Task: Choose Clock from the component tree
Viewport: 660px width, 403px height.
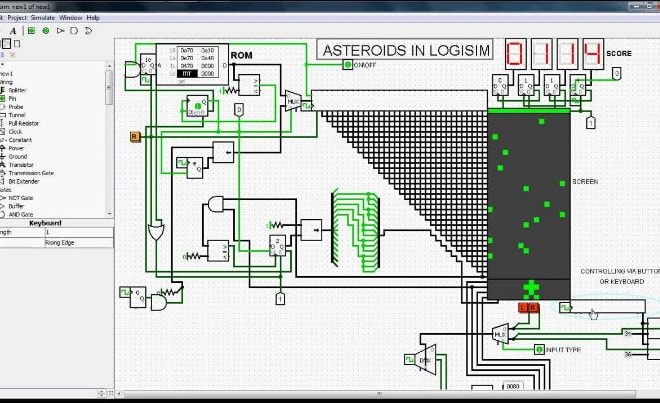Action: 15,132
